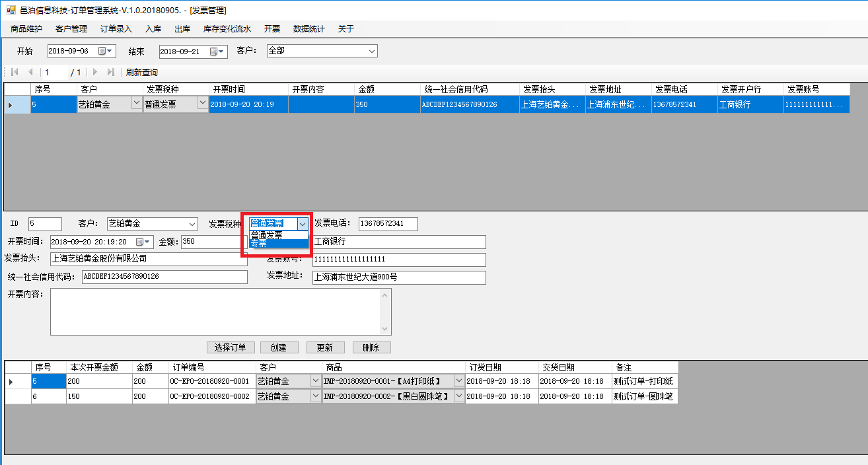Open the calendar icon of end date
This screenshot has height=465, width=868.
pyautogui.click(x=213, y=52)
